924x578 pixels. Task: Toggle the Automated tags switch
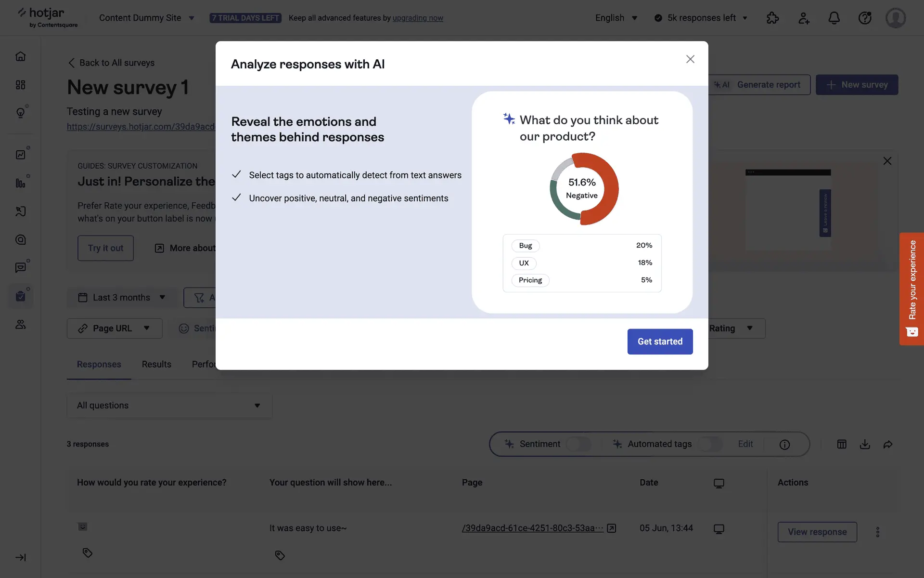(710, 444)
